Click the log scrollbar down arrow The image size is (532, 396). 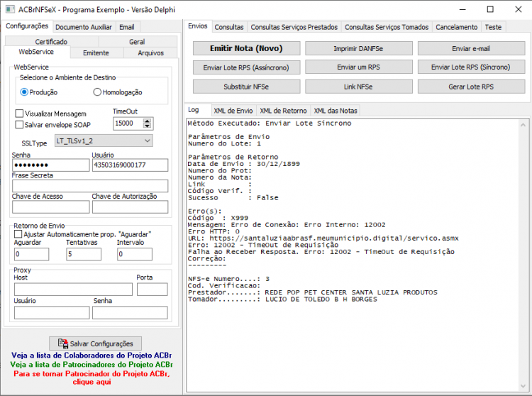[x=523, y=386]
